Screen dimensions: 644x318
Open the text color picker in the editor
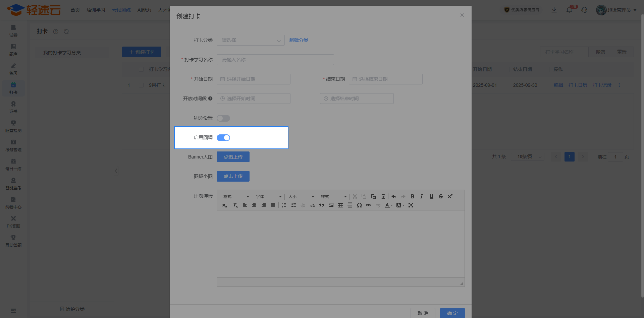(388, 205)
